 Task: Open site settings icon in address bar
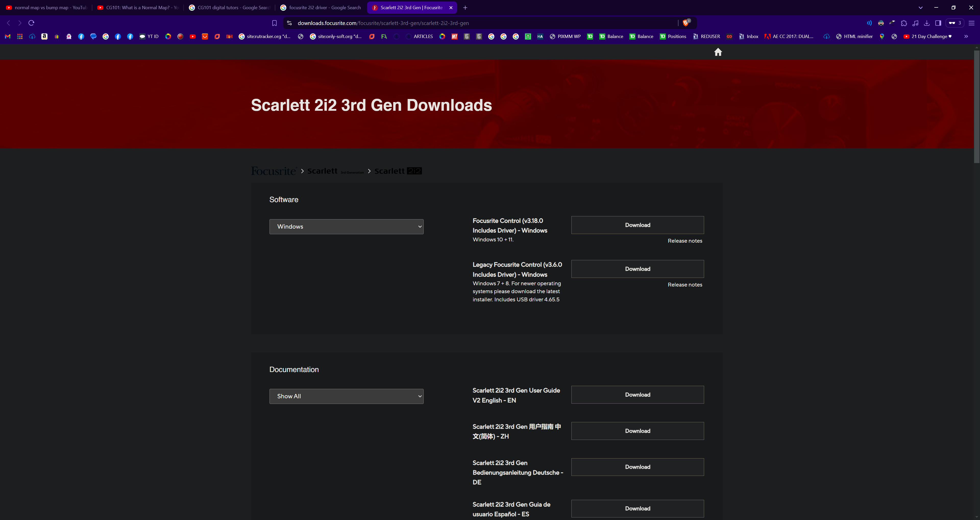[289, 23]
